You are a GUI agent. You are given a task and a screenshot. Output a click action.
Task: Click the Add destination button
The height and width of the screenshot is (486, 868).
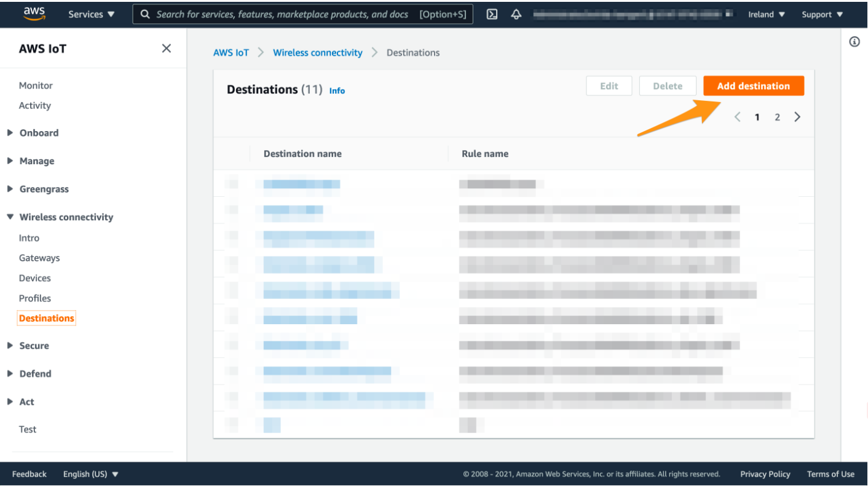tap(754, 86)
